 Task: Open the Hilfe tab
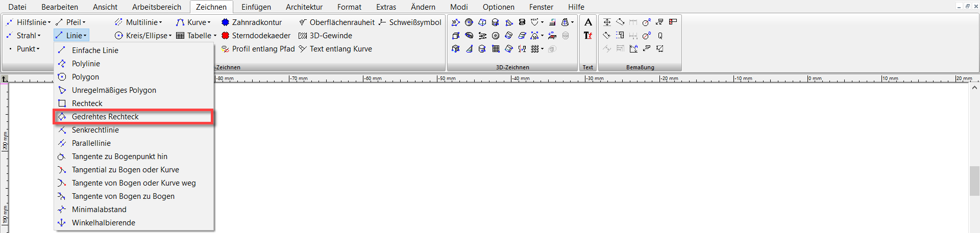(576, 7)
